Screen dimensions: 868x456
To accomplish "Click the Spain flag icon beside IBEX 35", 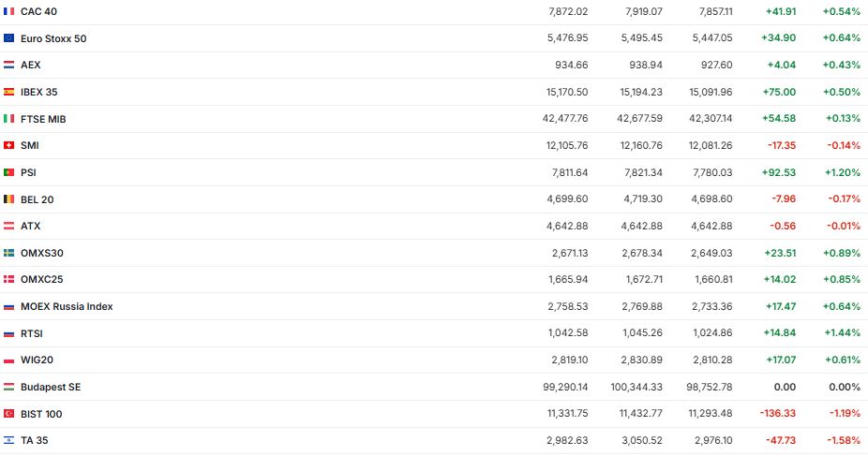I will [9, 92].
